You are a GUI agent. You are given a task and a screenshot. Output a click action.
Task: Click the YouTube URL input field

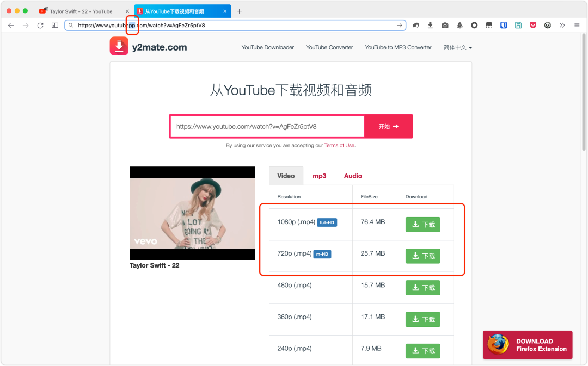pos(267,127)
